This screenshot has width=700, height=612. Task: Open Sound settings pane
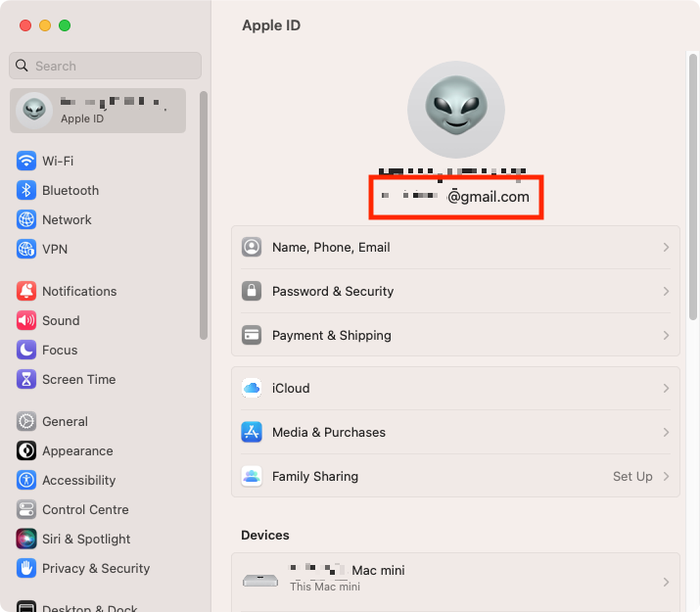click(61, 320)
